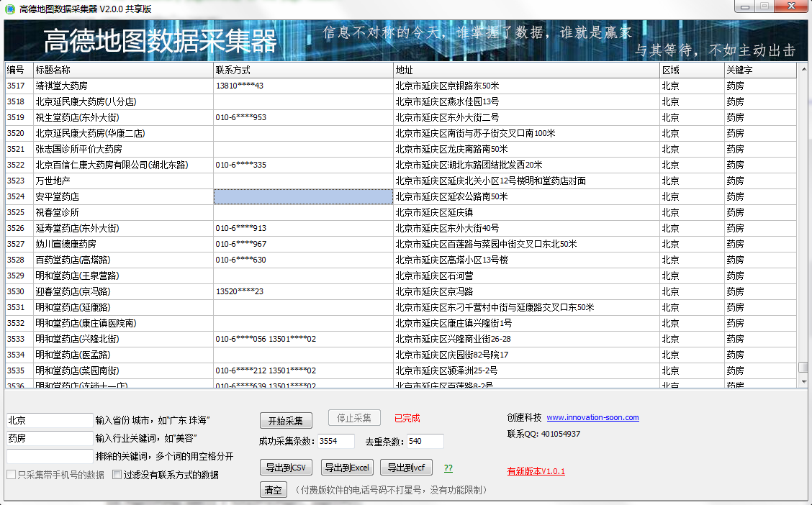Select row 妫川宣德康药房

pyautogui.click(x=401, y=244)
